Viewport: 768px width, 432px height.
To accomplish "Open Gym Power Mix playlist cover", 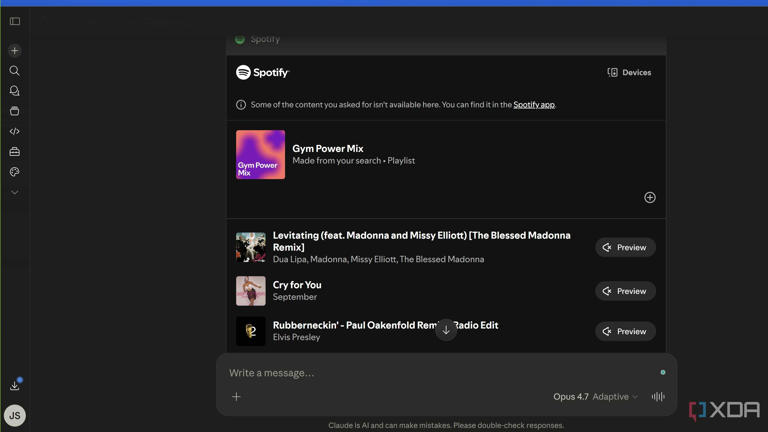I will click(261, 155).
